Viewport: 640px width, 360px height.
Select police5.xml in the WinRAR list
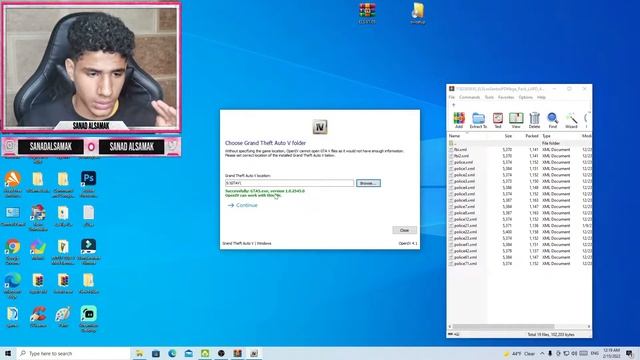click(464, 194)
